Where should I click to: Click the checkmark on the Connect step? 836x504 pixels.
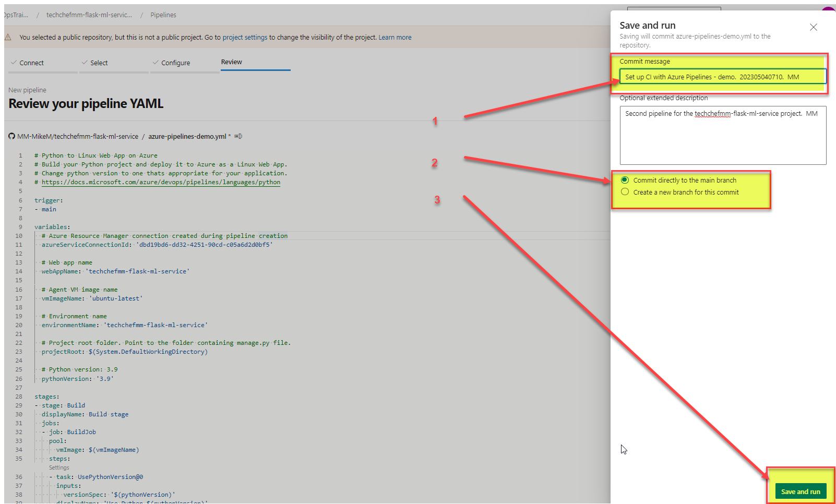(13, 62)
